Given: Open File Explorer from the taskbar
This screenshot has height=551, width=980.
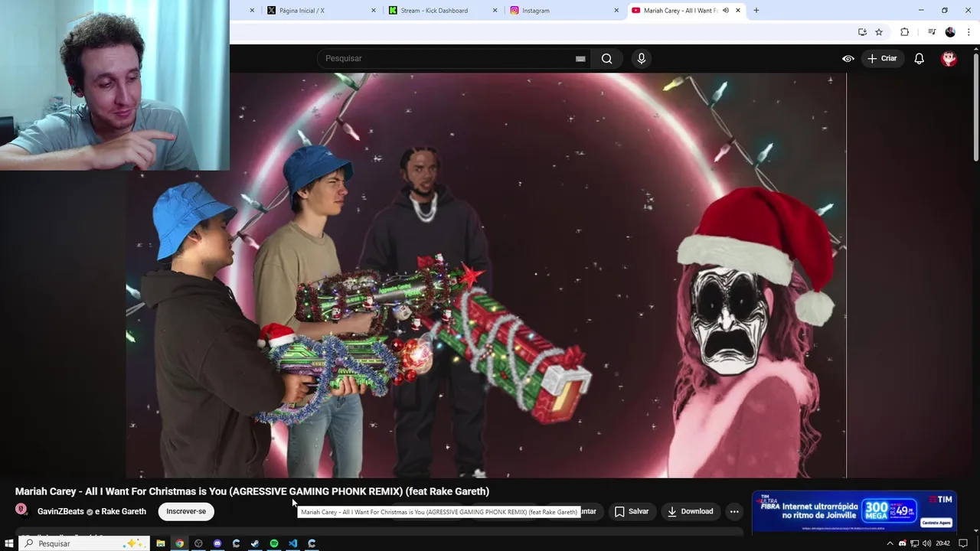Looking at the screenshot, I should pyautogui.click(x=161, y=543).
